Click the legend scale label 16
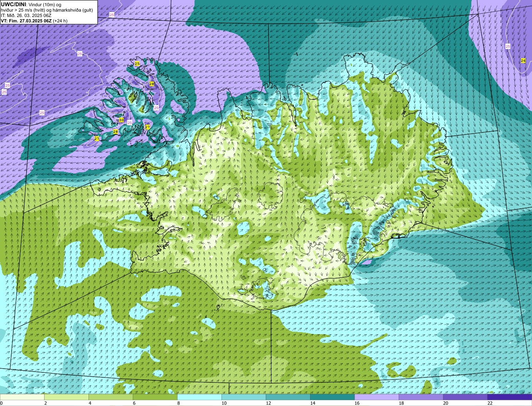 357,403
